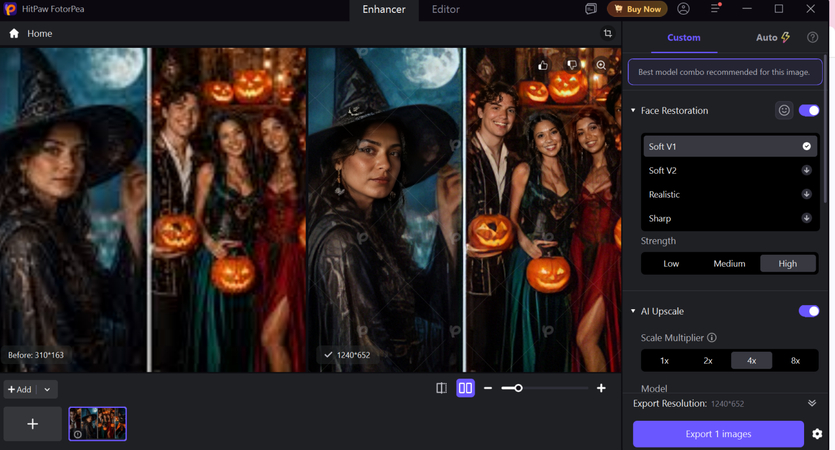Screen dimensions: 835x450
Task: Select the Soft V1 model
Action: (x=730, y=146)
